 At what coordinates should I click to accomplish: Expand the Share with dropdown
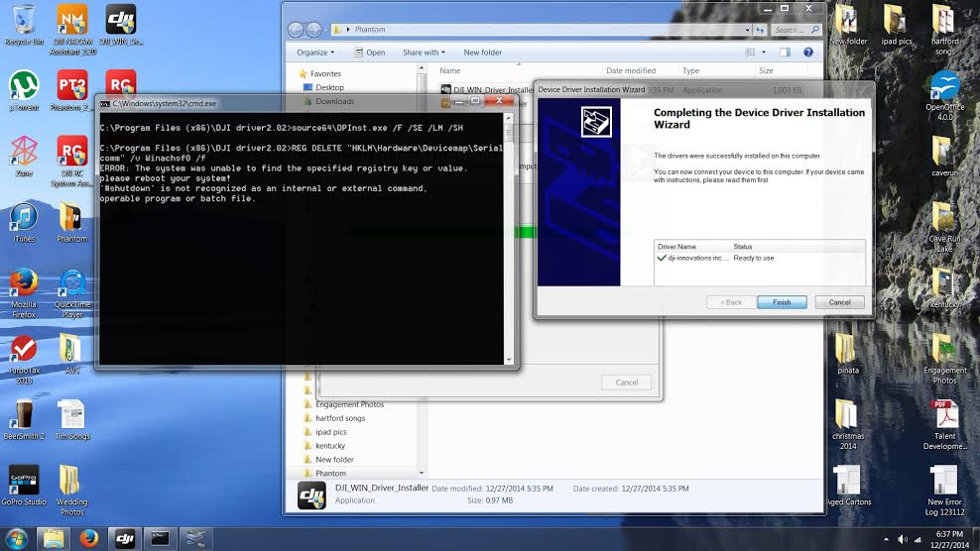[x=424, y=53]
